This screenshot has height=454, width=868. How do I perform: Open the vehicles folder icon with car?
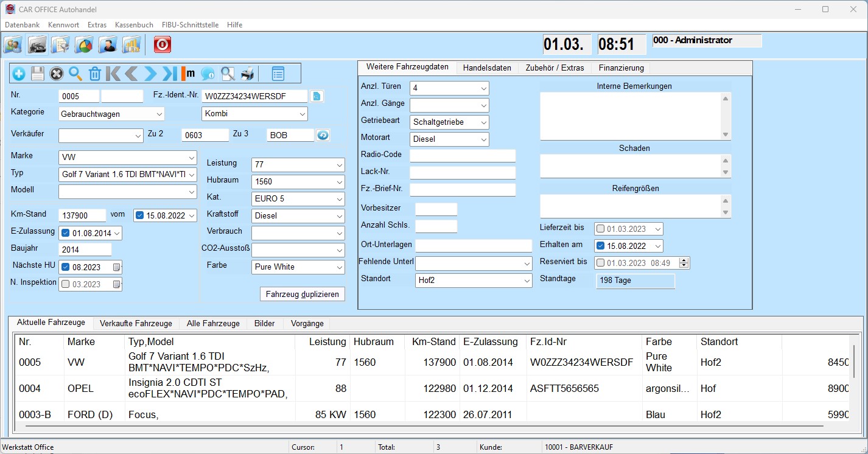(x=37, y=45)
